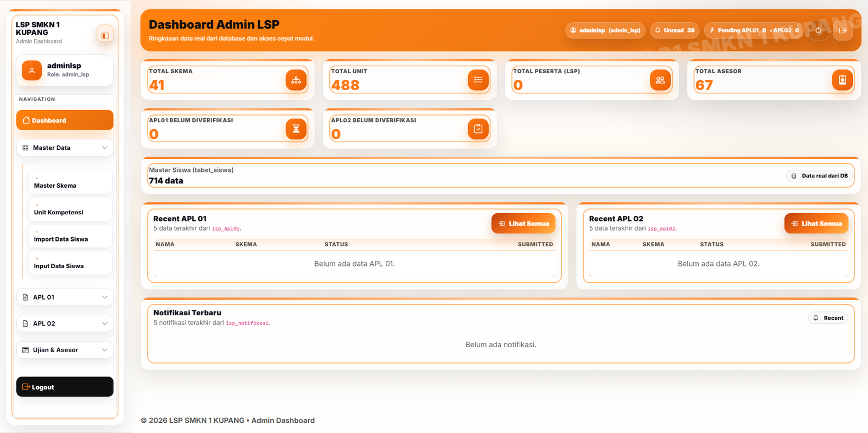The height and width of the screenshot is (433, 868).
Task: Click the Total Unit list icon
Action: (x=478, y=80)
